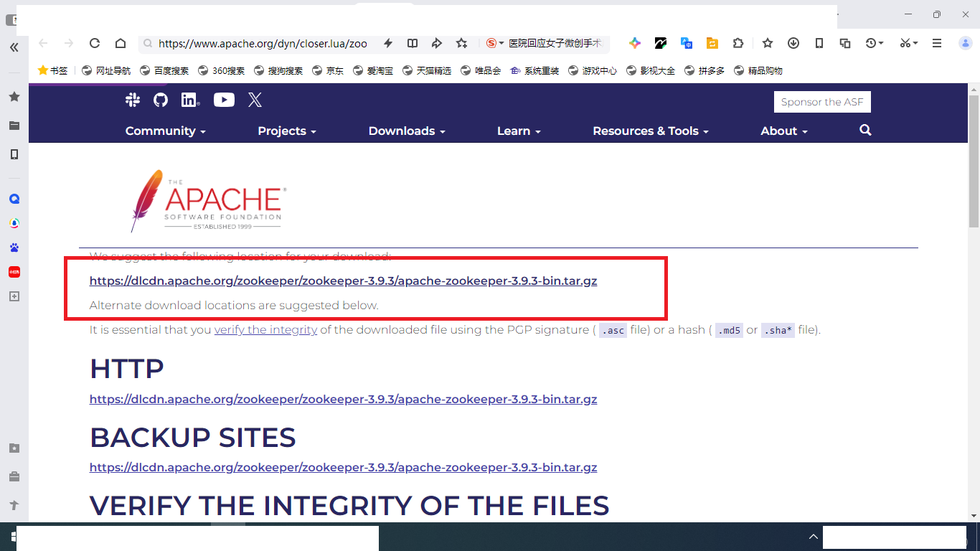Screen dimensions: 980x551
Task: Click the search magnifier in Apache nav
Action: click(865, 130)
